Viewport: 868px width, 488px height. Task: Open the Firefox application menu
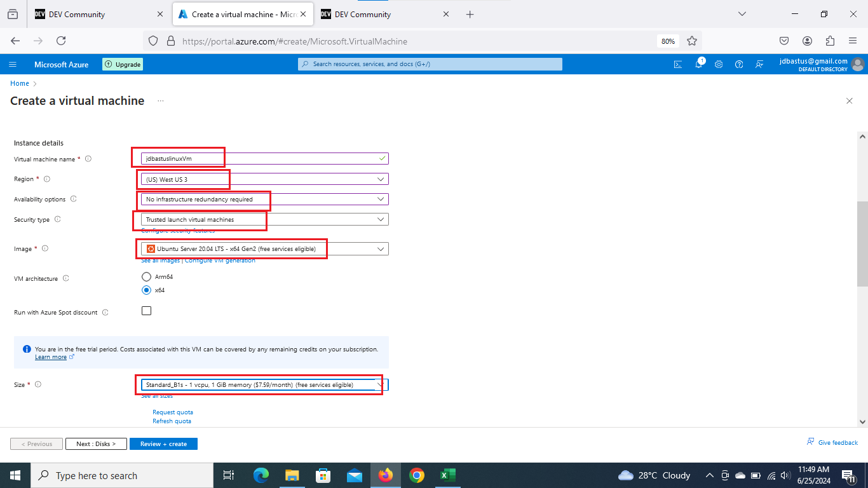[x=853, y=41]
